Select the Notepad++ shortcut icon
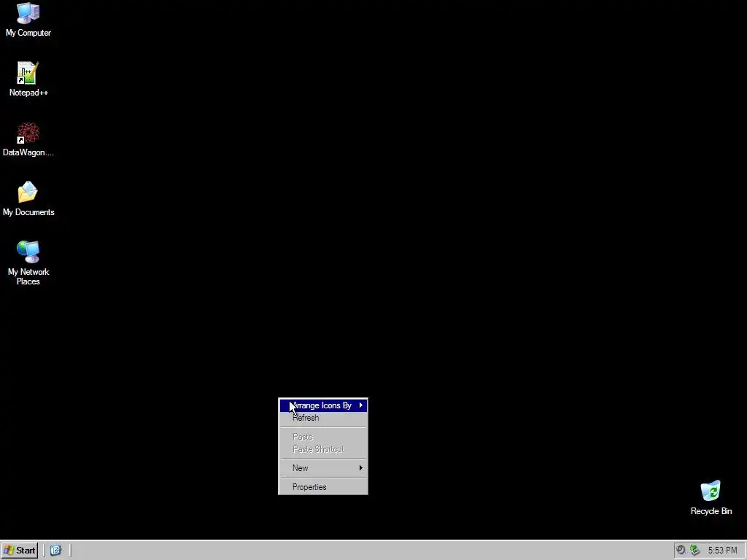Screen dimensions: 747x560 point(28,73)
